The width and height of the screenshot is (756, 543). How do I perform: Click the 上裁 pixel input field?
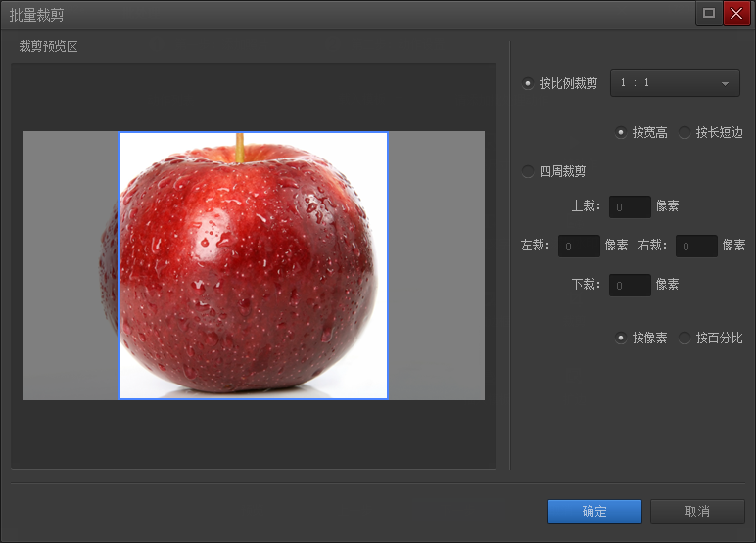click(x=630, y=206)
